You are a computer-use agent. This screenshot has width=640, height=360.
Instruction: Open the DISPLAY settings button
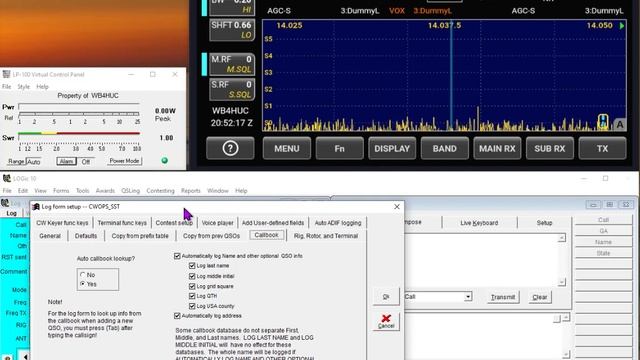pos(392,148)
